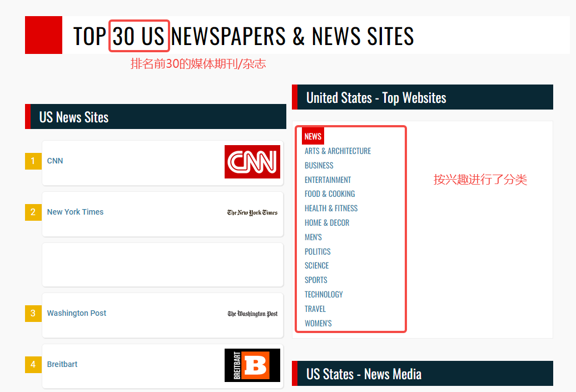
Task: Visit the Washington Post link
Action: pyautogui.click(x=76, y=313)
